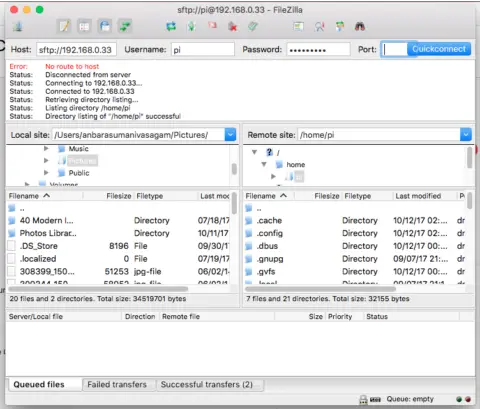Focus the Port input field
The width and height of the screenshot is (480, 409).
click(x=394, y=49)
